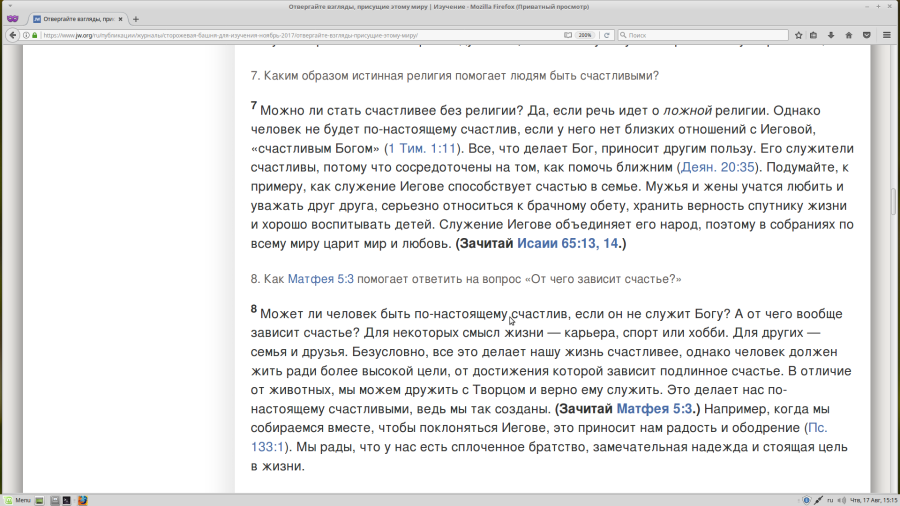Close the 'Отвергайте взгляды' tab

121,19
